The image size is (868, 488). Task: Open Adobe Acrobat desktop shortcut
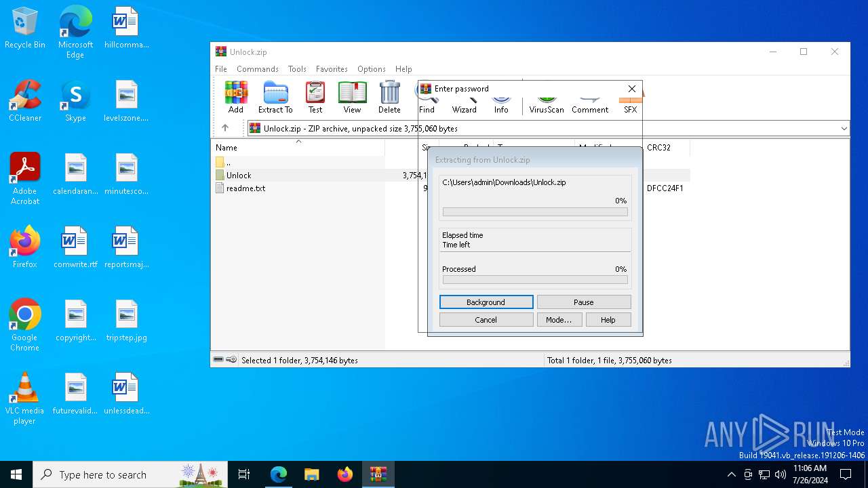pos(25,179)
